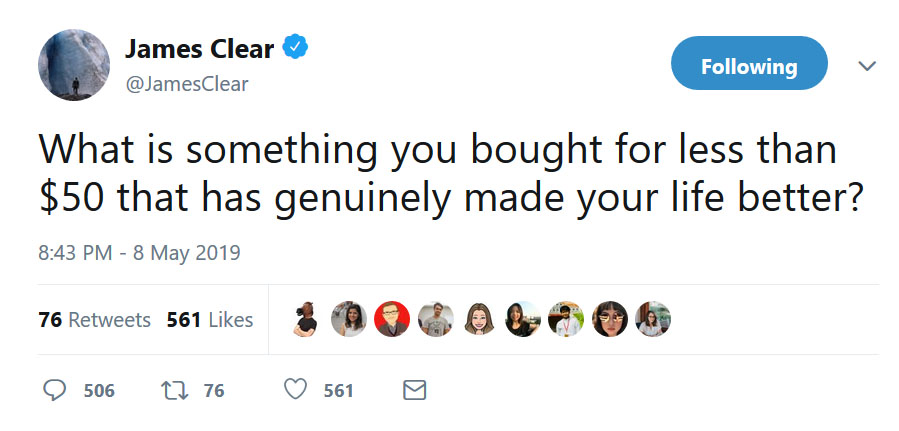Like the tweet with heart icon
Image resolution: width=899 pixels, height=431 pixels.
point(295,390)
